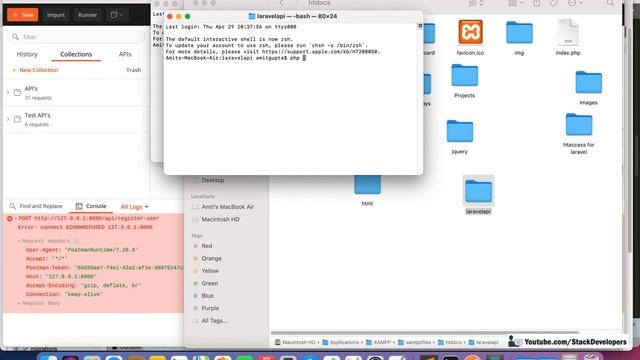
Task: Open the Postman Console tab
Action: (x=91, y=206)
